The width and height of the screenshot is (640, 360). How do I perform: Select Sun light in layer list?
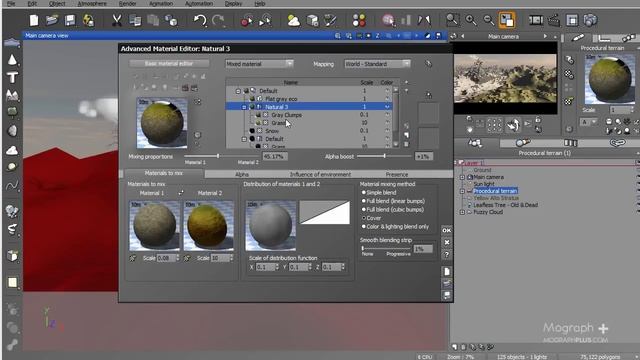coord(484,184)
